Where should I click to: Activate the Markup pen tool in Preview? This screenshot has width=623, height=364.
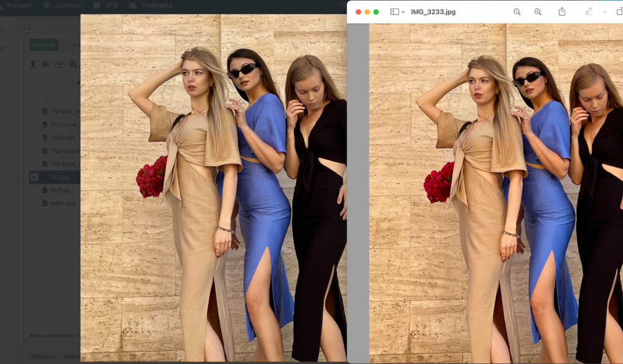point(589,12)
